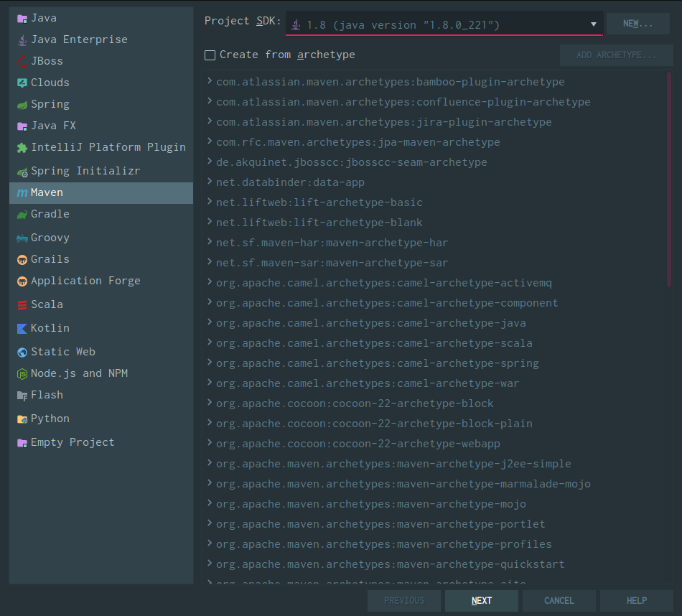Select Java project type
682x616 pixels.
pyautogui.click(x=101, y=18)
